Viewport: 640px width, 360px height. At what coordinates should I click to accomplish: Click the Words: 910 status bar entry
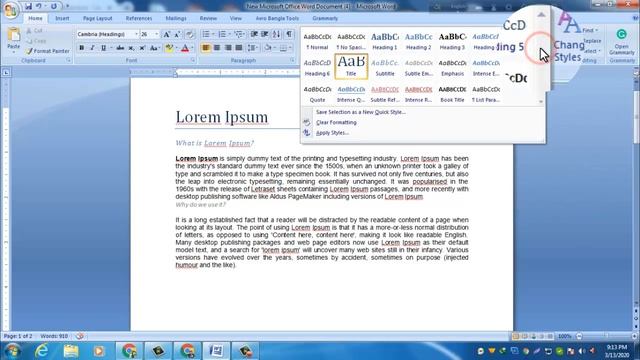click(x=54, y=336)
